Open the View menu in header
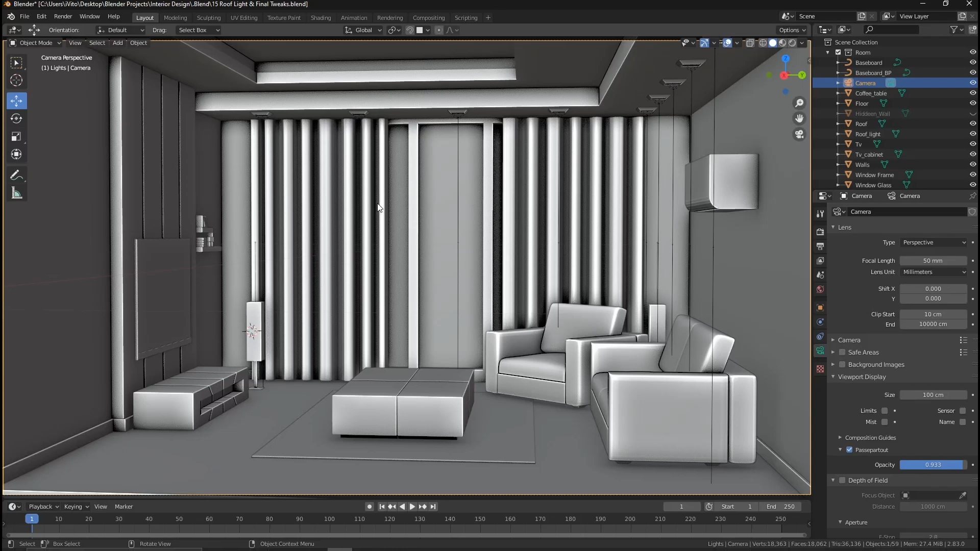This screenshot has width=980, height=551. pyautogui.click(x=75, y=42)
